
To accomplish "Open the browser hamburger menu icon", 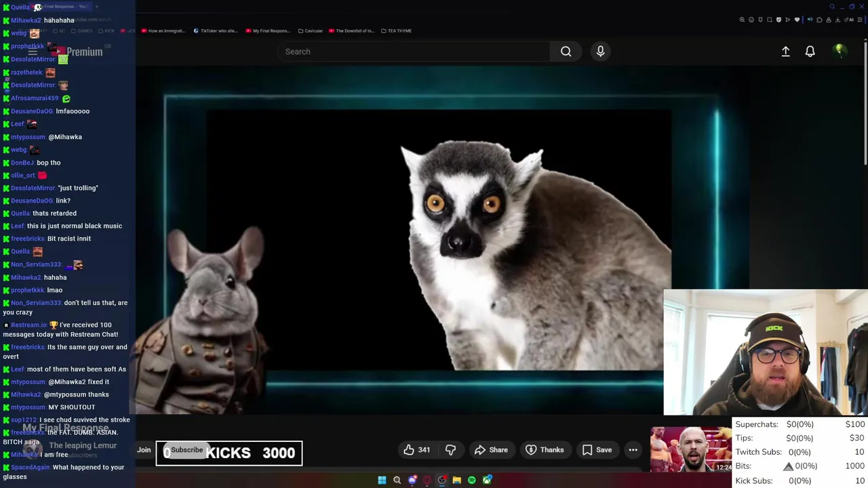I will tap(859, 20).
